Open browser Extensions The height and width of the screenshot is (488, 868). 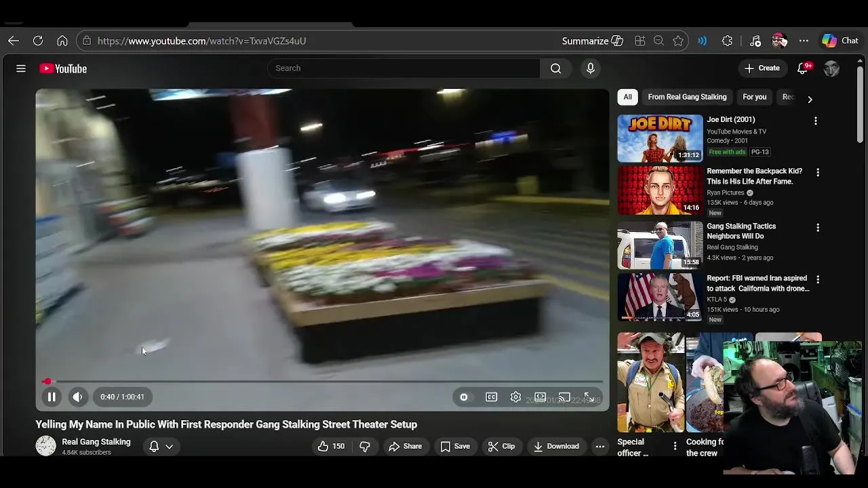[727, 41]
